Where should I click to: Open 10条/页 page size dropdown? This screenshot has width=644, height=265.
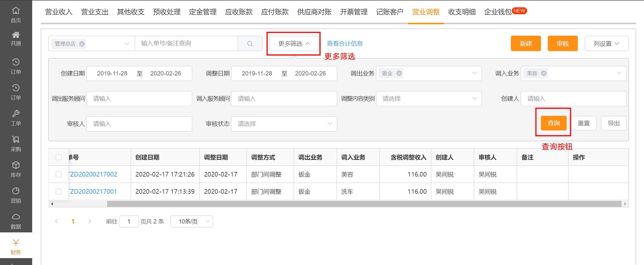point(192,221)
